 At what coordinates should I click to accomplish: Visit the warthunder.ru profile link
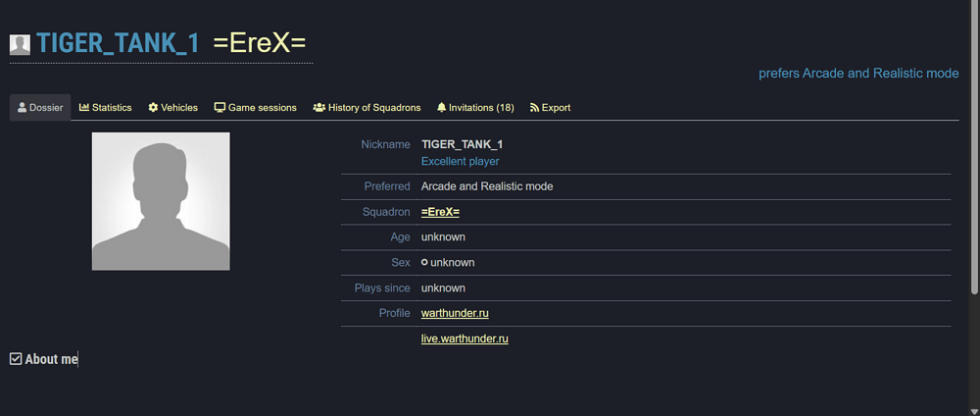[x=455, y=313]
